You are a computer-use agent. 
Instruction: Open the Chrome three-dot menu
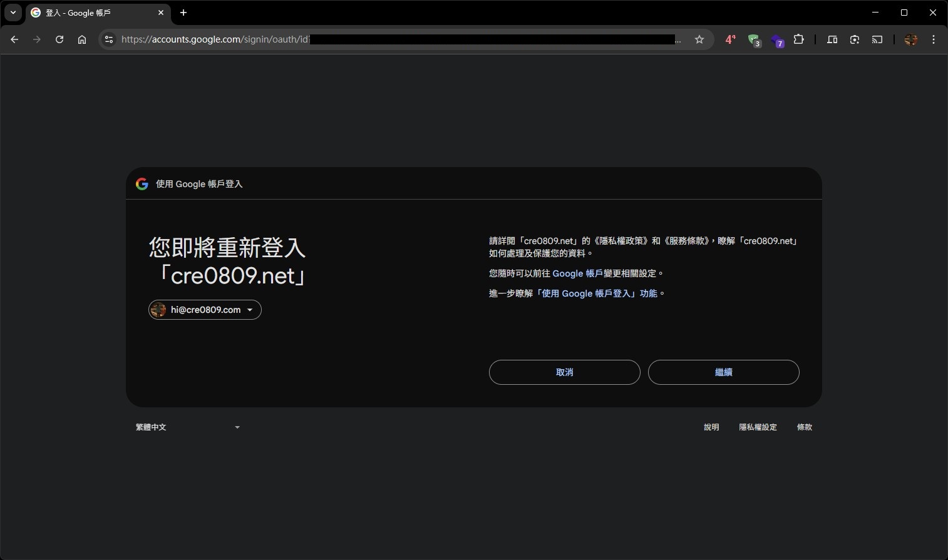[934, 39]
